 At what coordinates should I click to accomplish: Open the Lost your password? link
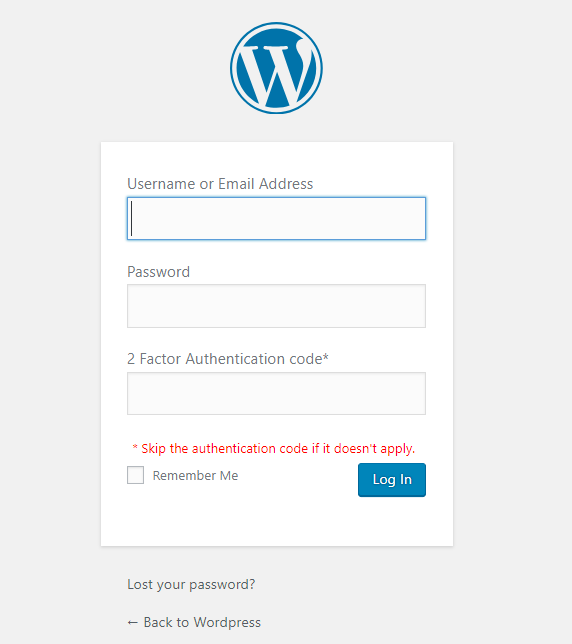point(191,584)
